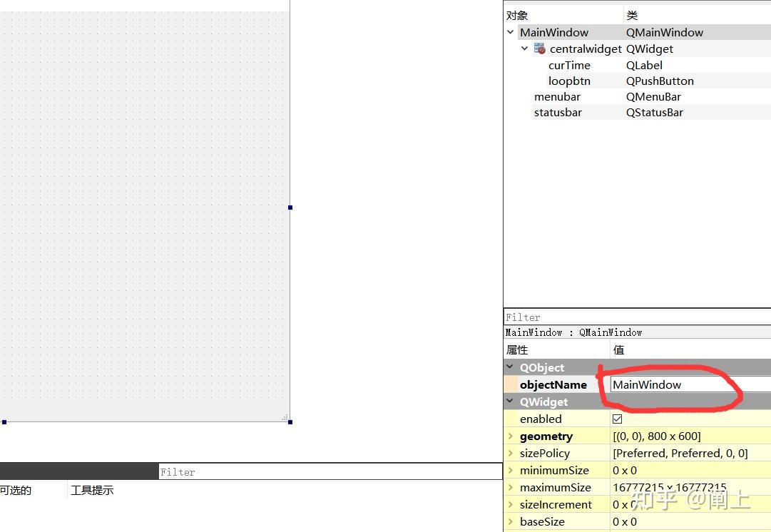This screenshot has height=532, width=771.
Task: Expand the sizePolicy property
Action: tap(511, 453)
